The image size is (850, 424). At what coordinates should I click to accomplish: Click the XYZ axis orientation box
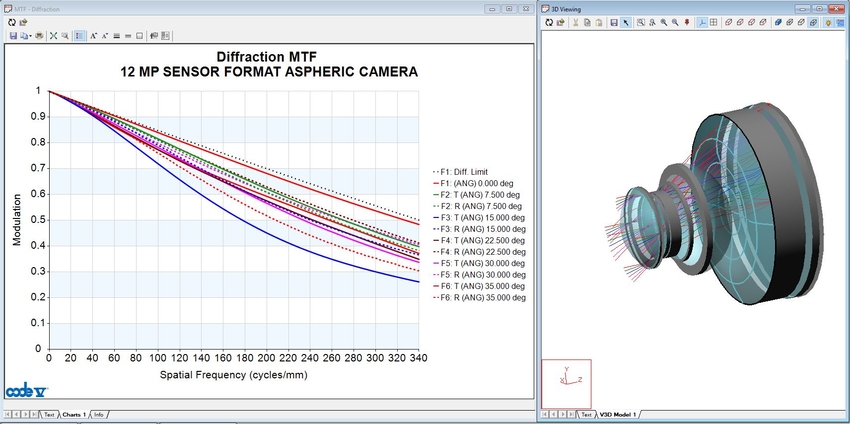566,382
